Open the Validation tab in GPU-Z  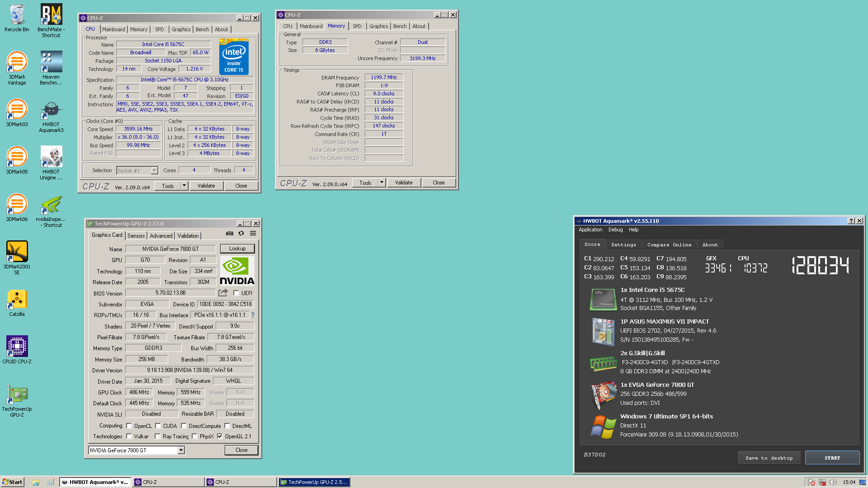[188, 235]
